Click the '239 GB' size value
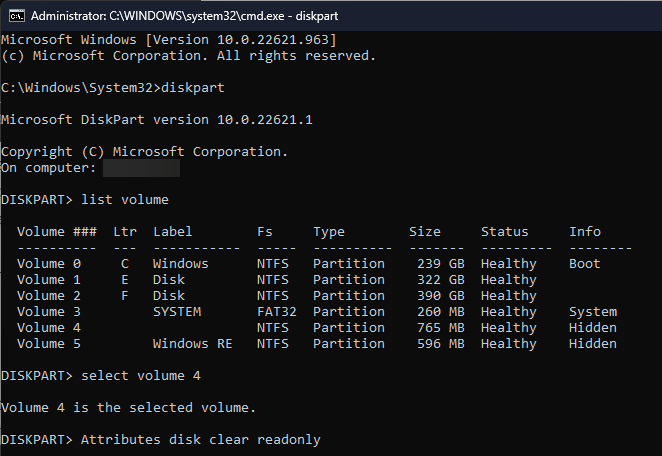Screen dimensions: 662x456 tap(441, 263)
